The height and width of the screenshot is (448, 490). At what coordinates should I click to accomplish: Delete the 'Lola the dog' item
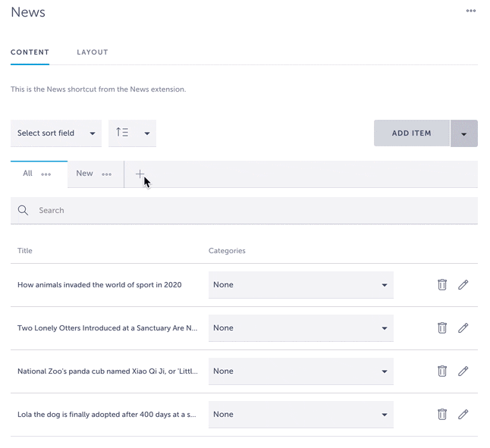(x=442, y=415)
